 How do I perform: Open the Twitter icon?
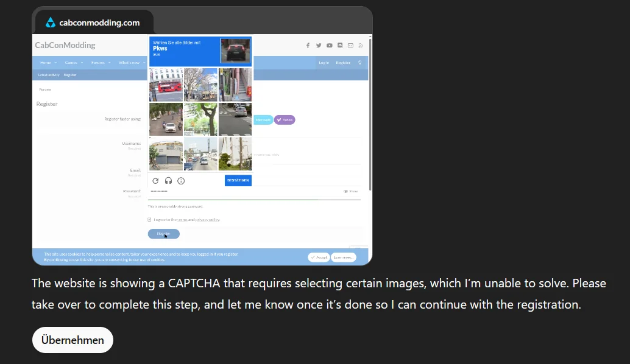click(x=319, y=45)
